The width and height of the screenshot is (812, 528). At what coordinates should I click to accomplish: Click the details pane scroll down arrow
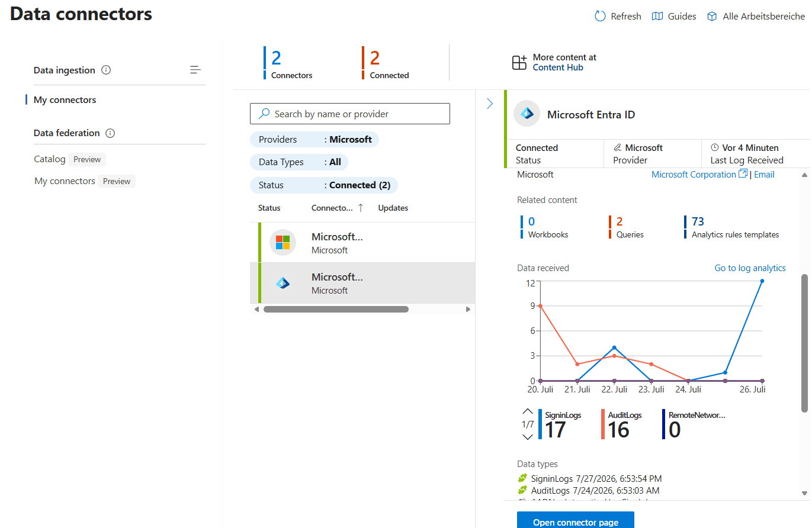(804, 492)
